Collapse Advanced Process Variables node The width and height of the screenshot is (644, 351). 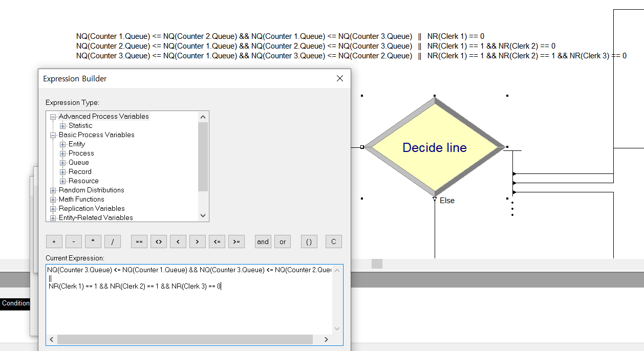[53, 116]
